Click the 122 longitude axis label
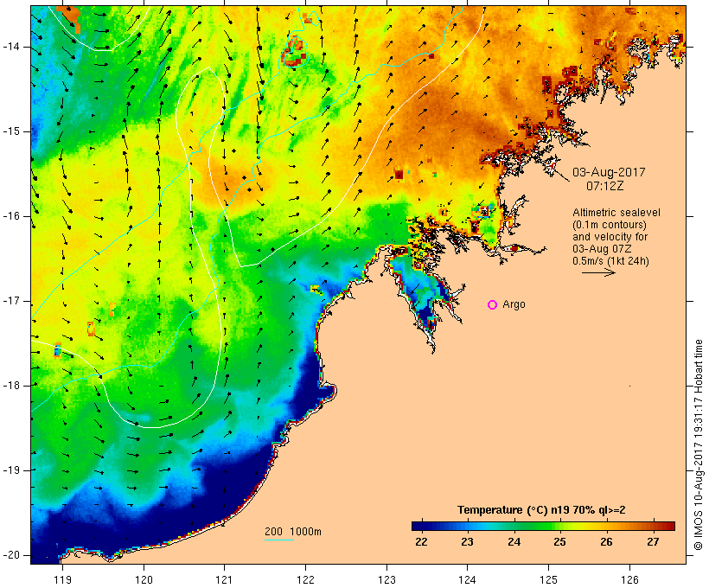The image size is (709, 588). [306, 579]
